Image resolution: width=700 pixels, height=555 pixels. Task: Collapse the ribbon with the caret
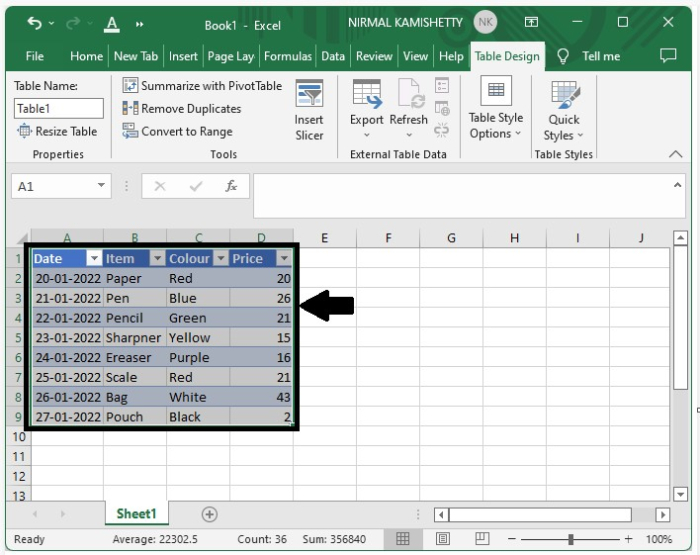click(x=676, y=154)
